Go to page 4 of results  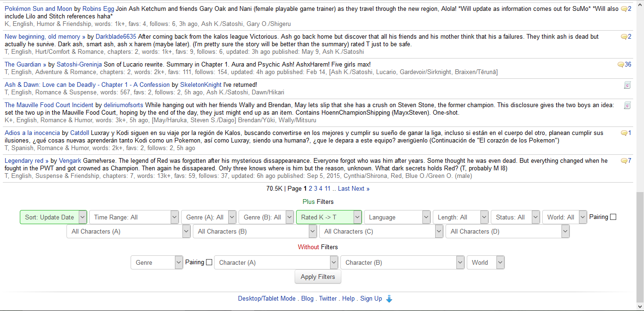(x=321, y=189)
